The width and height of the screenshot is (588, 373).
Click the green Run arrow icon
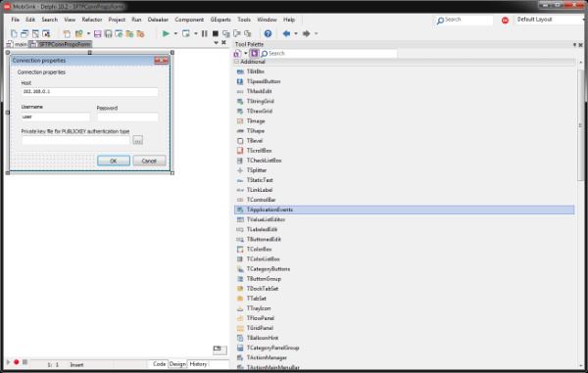pos(166,33)
